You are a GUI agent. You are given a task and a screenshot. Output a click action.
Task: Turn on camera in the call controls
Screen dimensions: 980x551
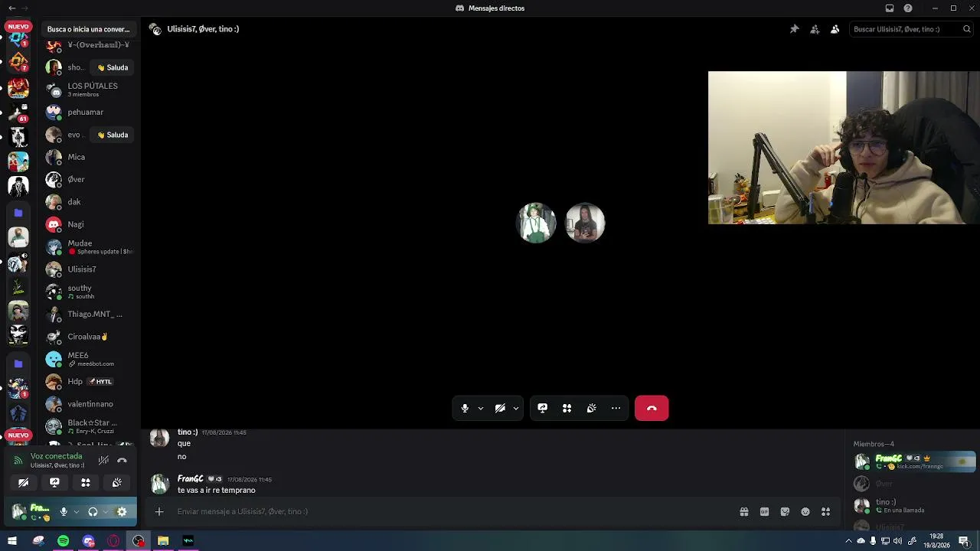(x=500, y=409)
